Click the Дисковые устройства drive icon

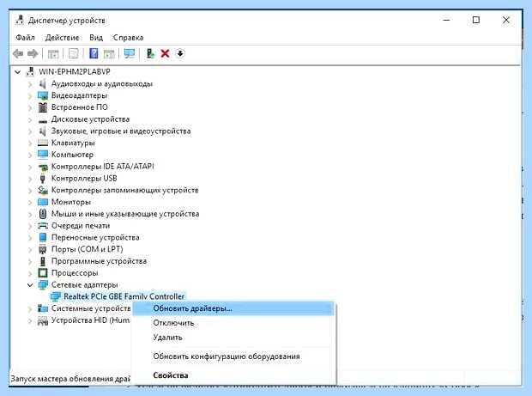coord(43,120)
